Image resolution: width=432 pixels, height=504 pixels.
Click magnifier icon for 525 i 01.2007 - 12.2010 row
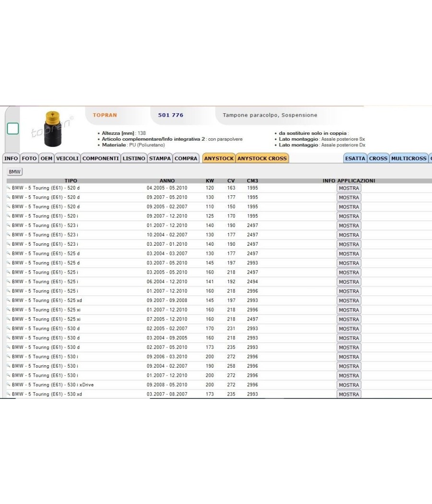point(8,290)
